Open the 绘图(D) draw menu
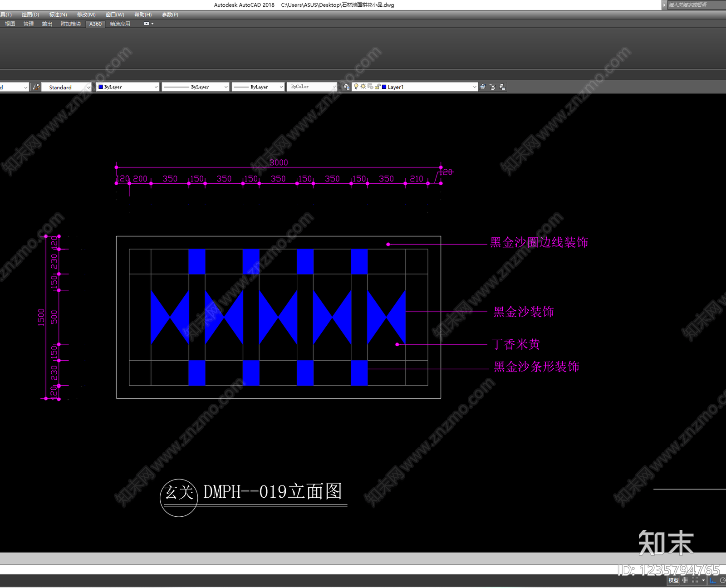Viewport: 726px width, 588px height. coord(30,15)
